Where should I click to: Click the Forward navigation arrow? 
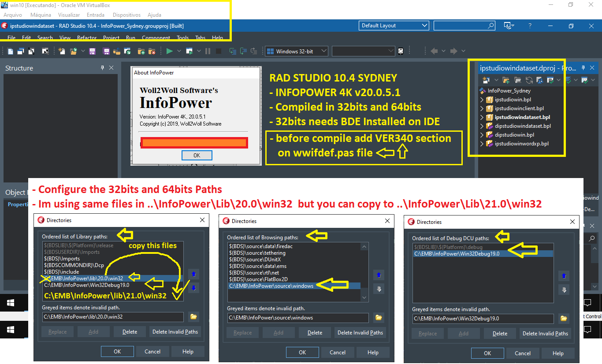coord(453,51)
